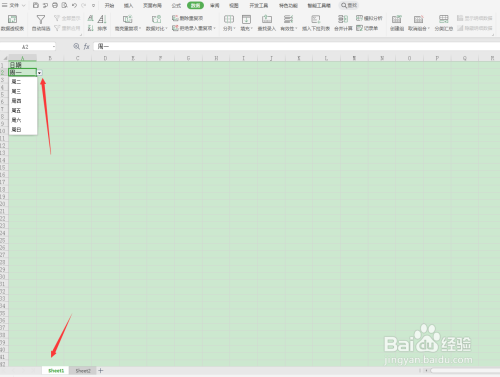Click the 查找 search box in ribbon

tap(349, 5)
